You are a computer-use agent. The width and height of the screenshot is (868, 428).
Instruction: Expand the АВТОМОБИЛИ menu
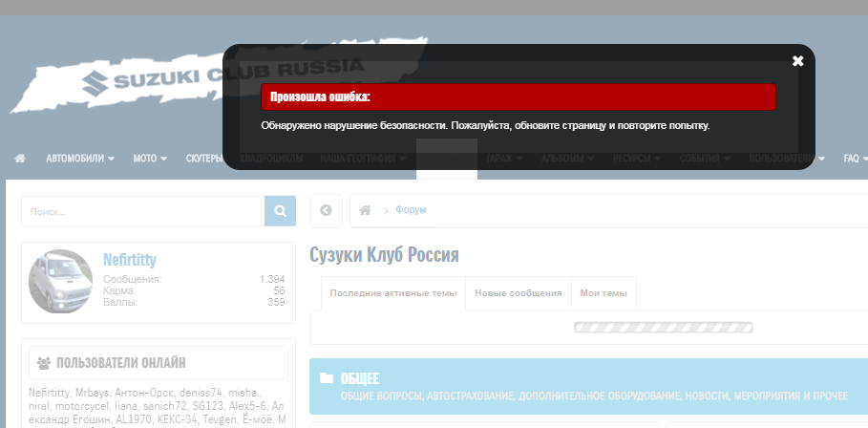pos(80,159)
